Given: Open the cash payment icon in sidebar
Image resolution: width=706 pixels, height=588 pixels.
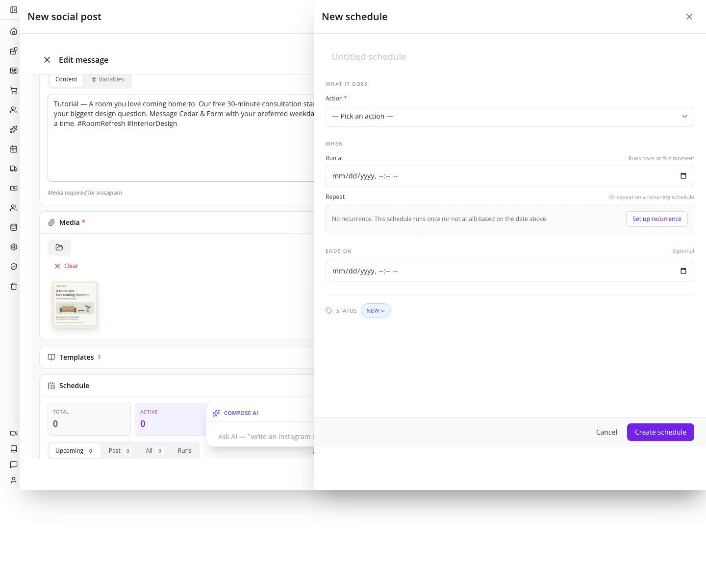Looking at the screenshot, I should pyautogui.click(x=14, y=188).
